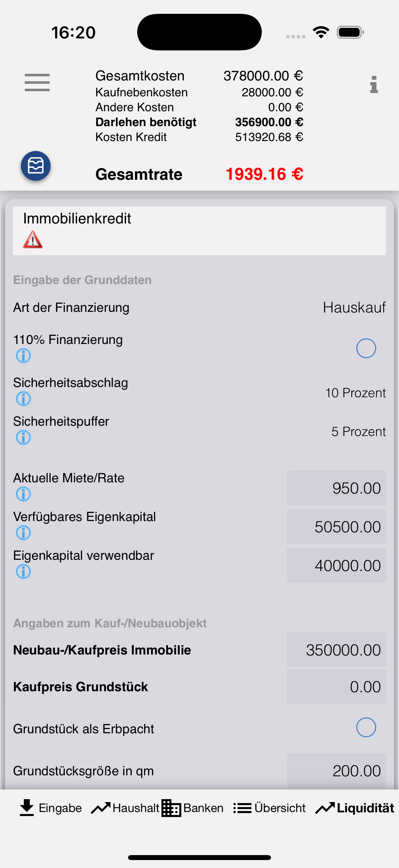Open the hamburger menu
The height and width of the screenshot is (868, 399).
click(x=37, y=82)
